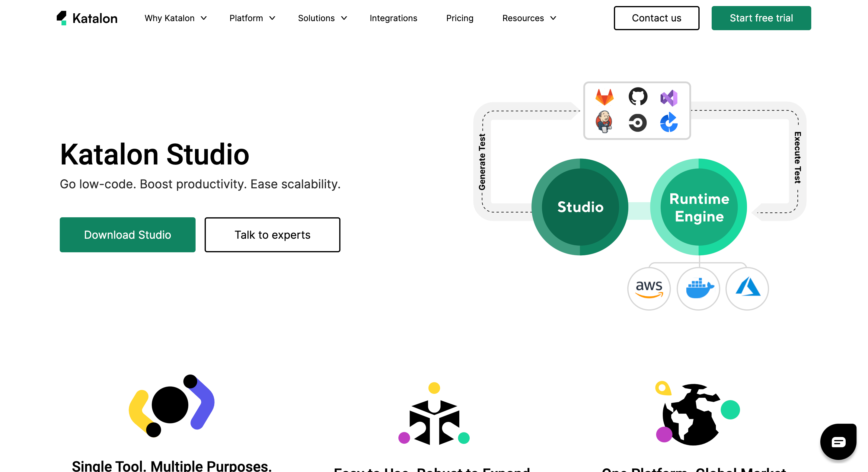868x472 pixels.
Task: Click the Contact us button
Action: (656, 18)
